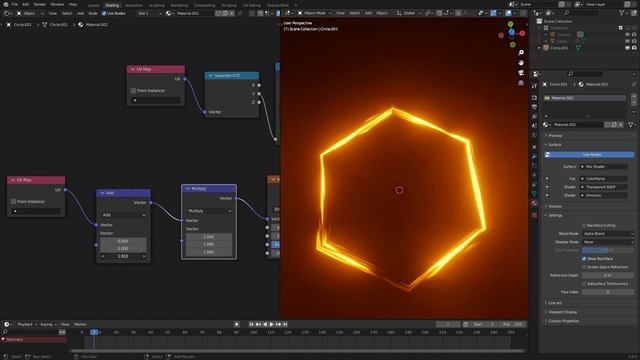
Task: Toggle the Use Nodes checkbox in node header
Action: tap(104, 13)
